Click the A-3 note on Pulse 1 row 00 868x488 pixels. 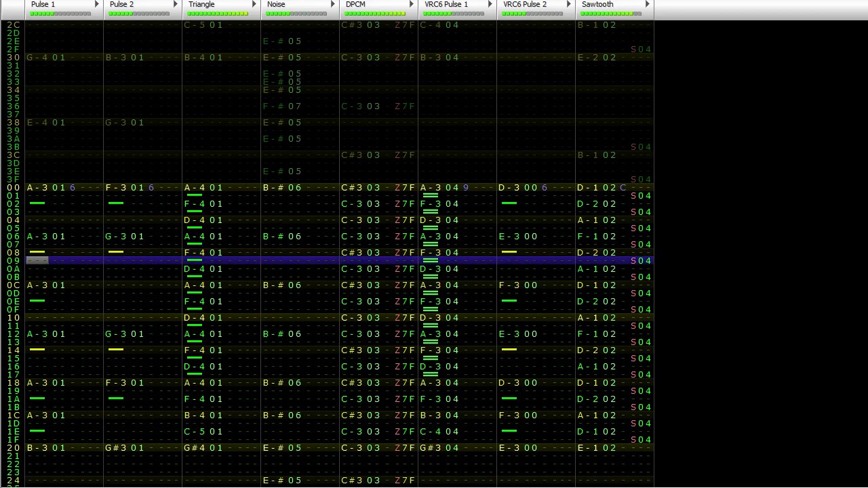coord(37,188)
